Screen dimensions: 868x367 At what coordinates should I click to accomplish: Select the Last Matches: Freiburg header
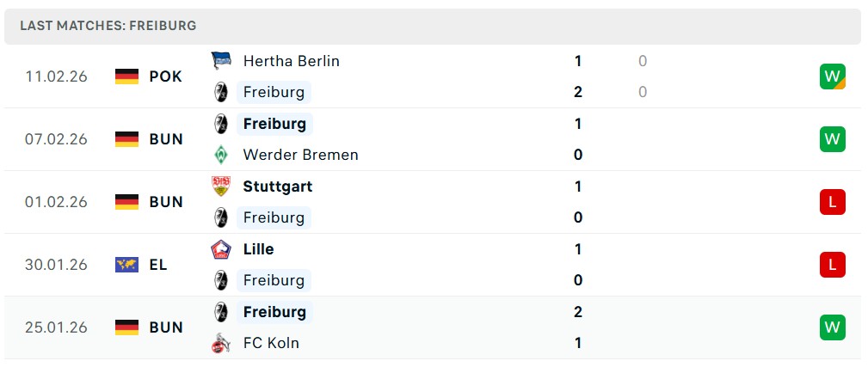108,26
